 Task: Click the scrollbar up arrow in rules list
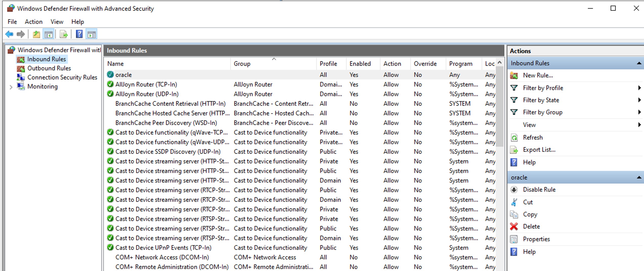point(500,62)
